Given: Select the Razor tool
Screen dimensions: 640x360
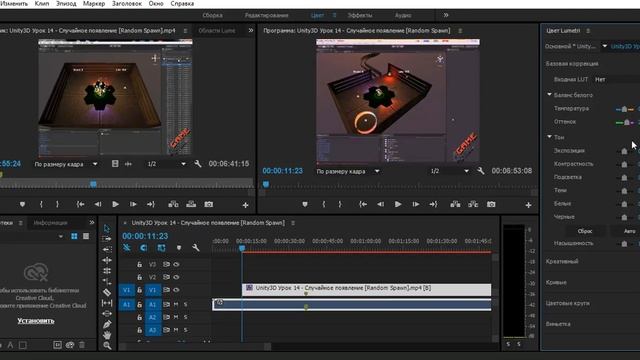Looking at the screenshot, I should coord(107,292).
